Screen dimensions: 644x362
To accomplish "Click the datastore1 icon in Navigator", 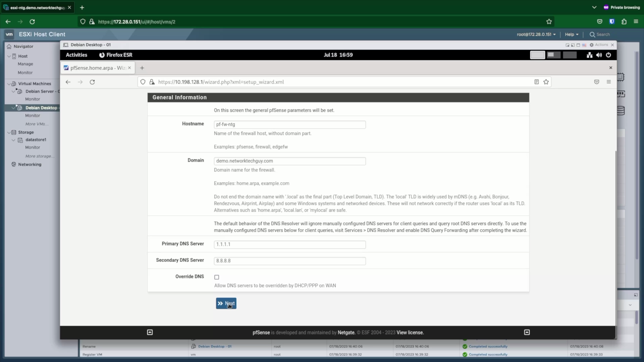I will [20, 140].
